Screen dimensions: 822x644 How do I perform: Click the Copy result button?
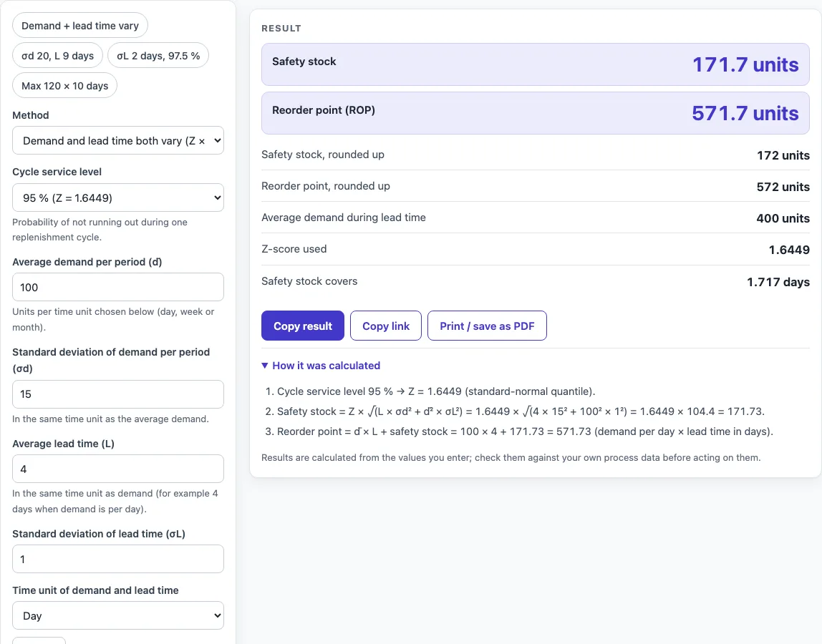point(303,326)
